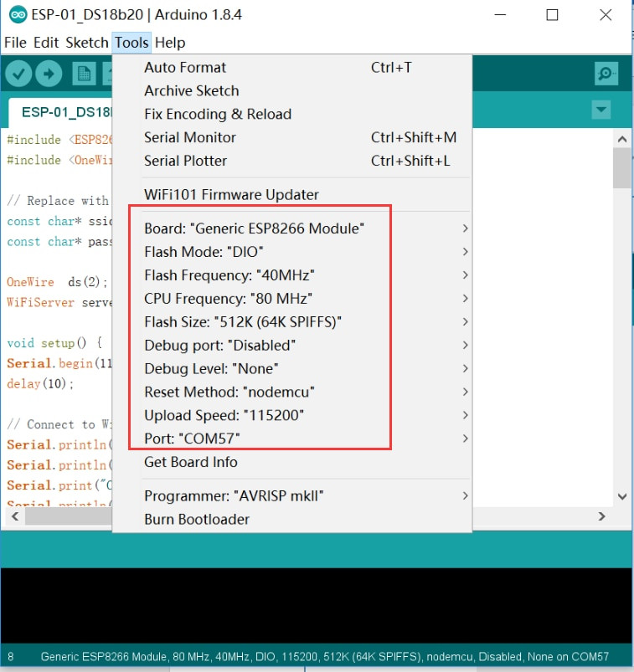
Task: Click the vertical scrollbar thumb
Action: coord(622,168)
